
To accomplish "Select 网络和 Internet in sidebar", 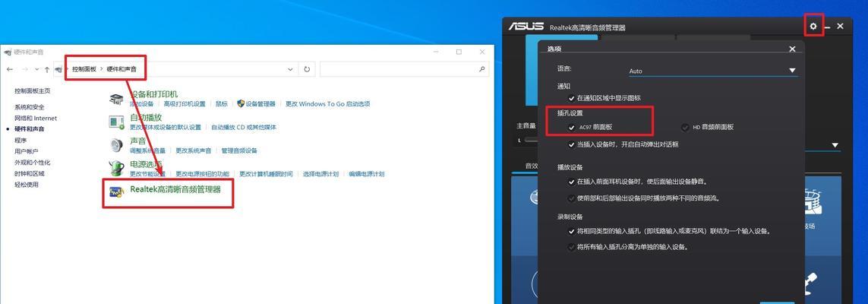I will point(36,119).
